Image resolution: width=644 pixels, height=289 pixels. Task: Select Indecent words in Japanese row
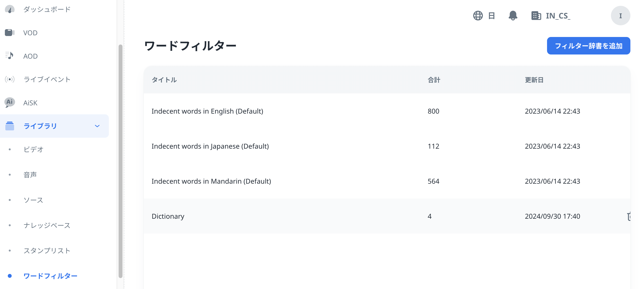click(x=210, y=146)
